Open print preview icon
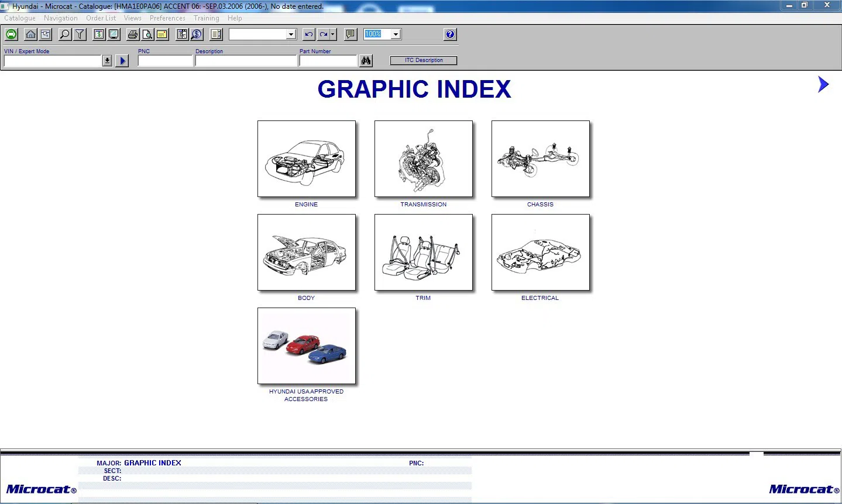 click(147, 34)
